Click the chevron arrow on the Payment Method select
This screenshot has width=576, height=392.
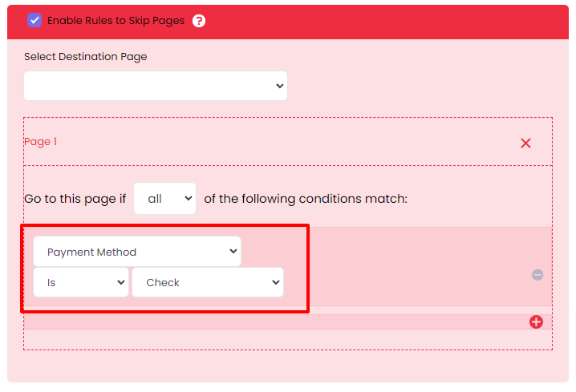click(233, 252)
